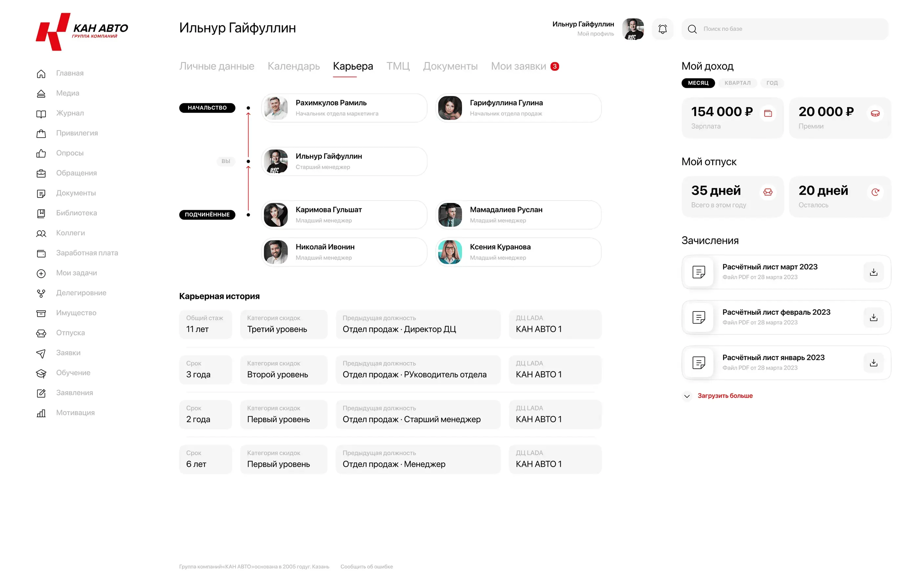
Task: Open the Мой профиль link in the header
Action: [595, 34]
